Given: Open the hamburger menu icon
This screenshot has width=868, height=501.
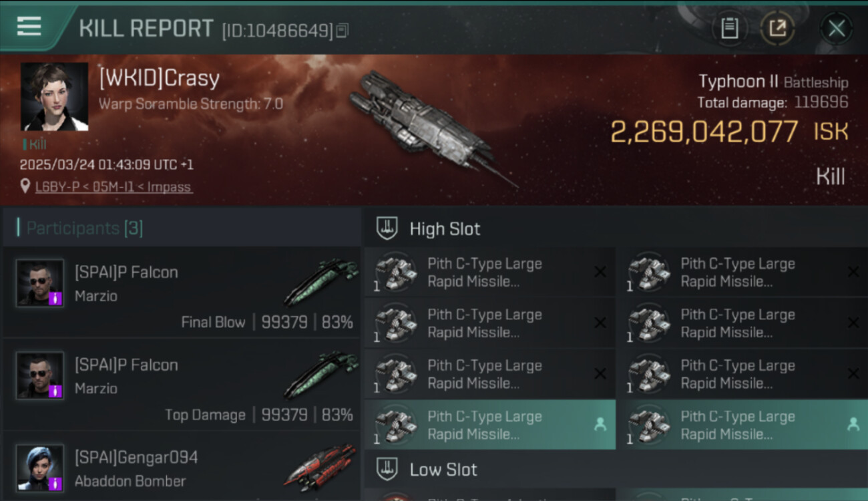Looking at the screenshot, I should [x=29, y=27].
